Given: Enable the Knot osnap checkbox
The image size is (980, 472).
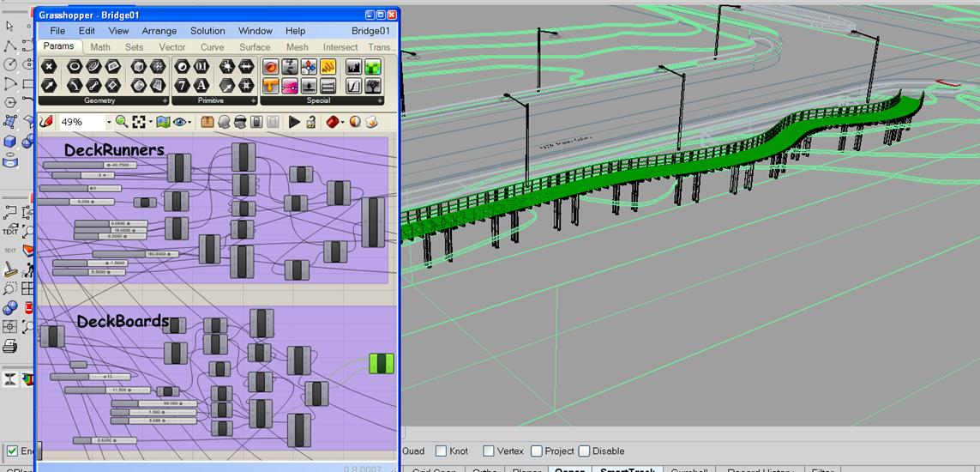Looking at the screenshot, I should pyautogui.click(x=441, y=451).
